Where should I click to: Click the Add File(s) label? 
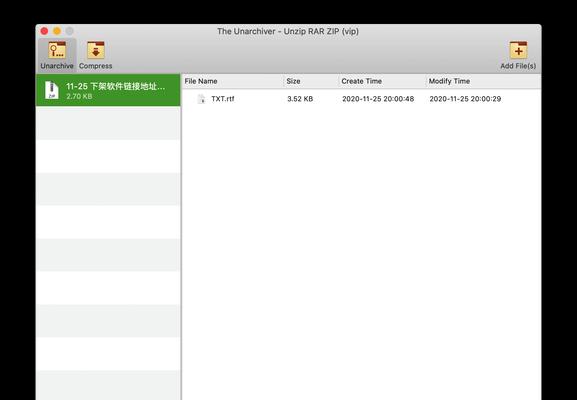pyautogui.click(x=518, y=66)
